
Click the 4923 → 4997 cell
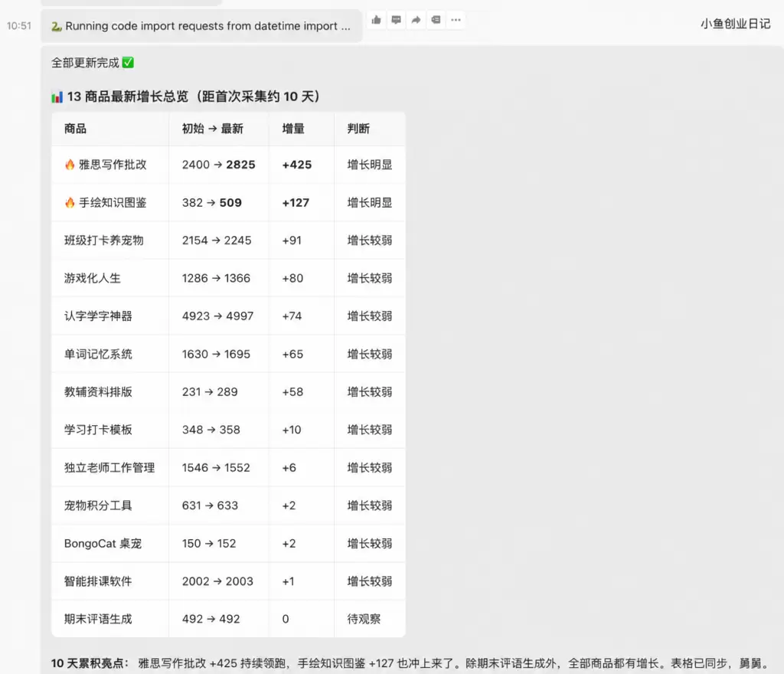coord(217,316)
